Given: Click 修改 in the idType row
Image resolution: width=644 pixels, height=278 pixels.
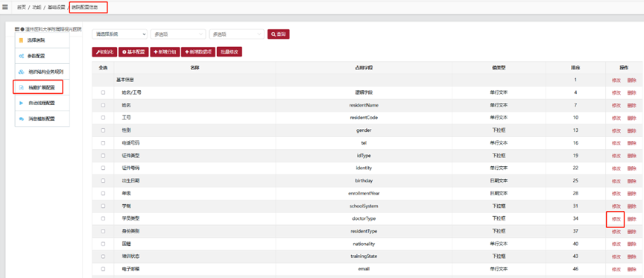Looking at the screenshot, I should [x=616, y=156].
